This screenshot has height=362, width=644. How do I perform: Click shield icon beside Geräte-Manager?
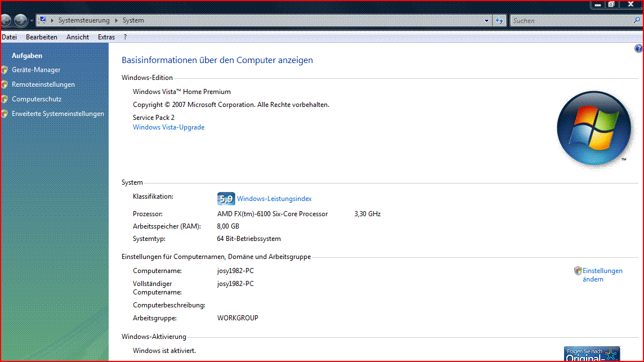5,70
